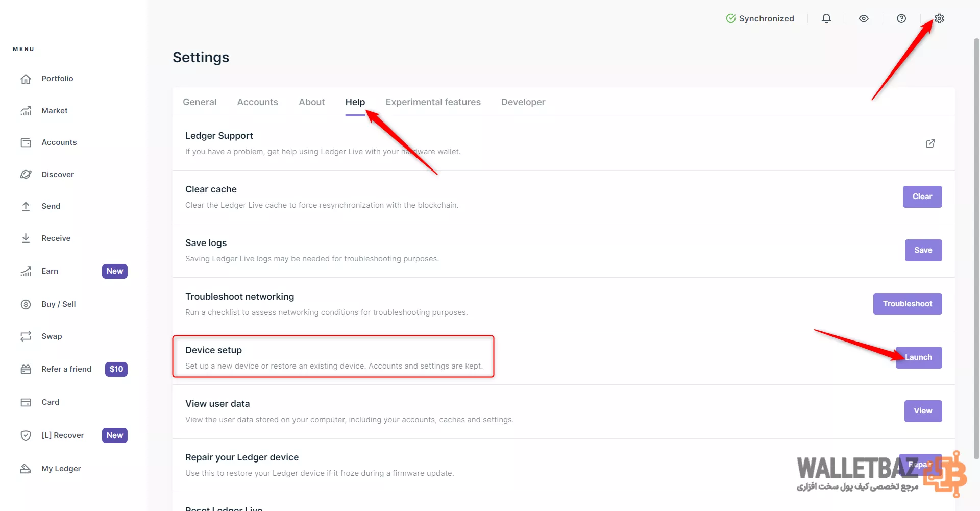Click the Synchronized status text
Image resolution: width=980 pixels, height=511 pixels.
click(767, 18)
